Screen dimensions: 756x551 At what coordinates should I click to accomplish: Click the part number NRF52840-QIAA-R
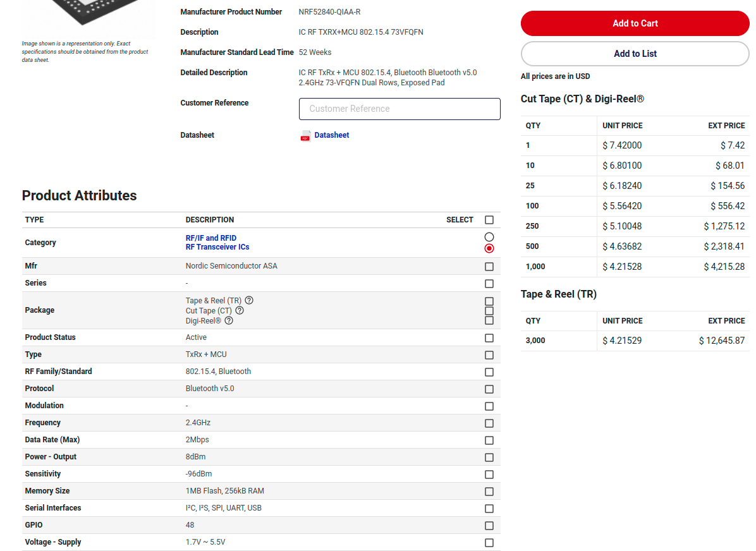(329, 11)
